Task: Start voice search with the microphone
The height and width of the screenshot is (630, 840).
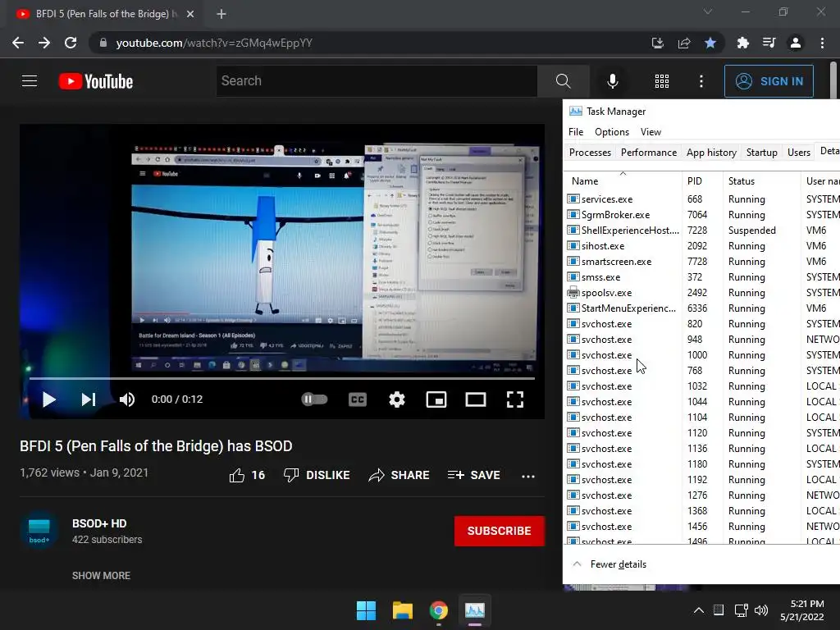Action: pyautogui.click(x=612, y=81)
